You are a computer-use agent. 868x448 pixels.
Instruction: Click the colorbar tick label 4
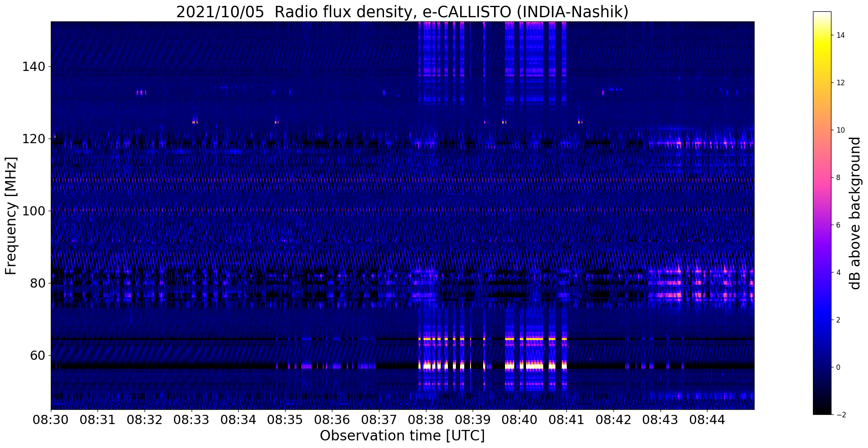pyautogui.click(x=839, y=272)
